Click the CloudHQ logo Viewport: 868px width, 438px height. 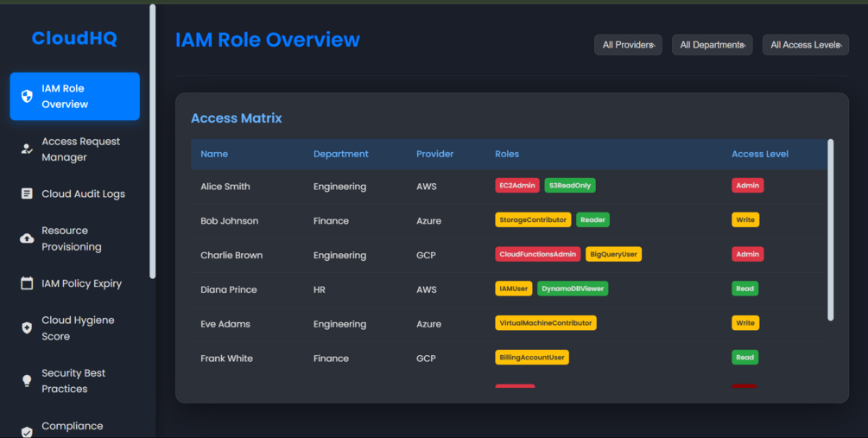pos(74,38)
